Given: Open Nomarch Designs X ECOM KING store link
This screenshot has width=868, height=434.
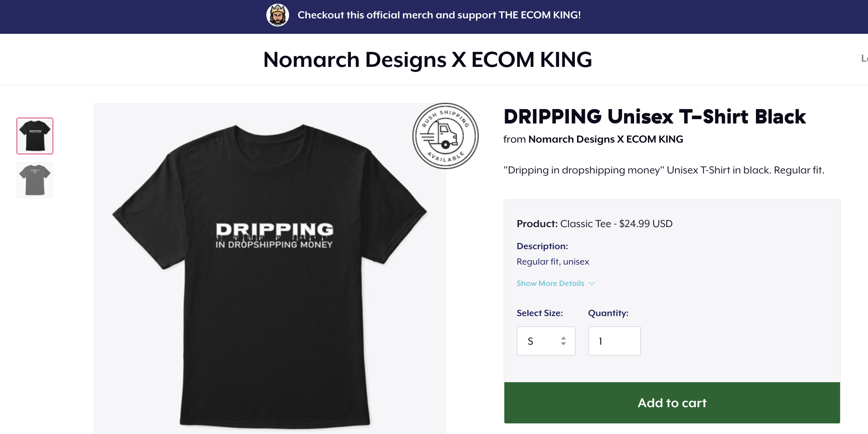Looking at the screenshot, I should coord(606,139).
